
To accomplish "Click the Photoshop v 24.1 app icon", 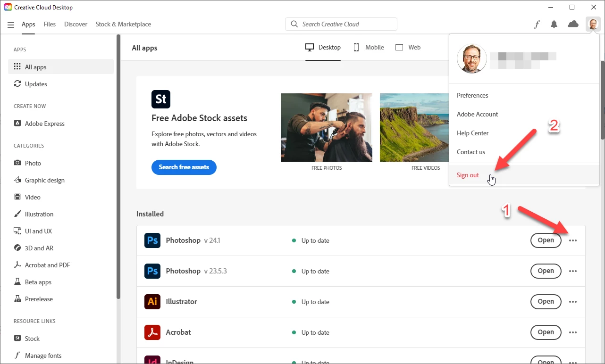I will coord(152,240).
